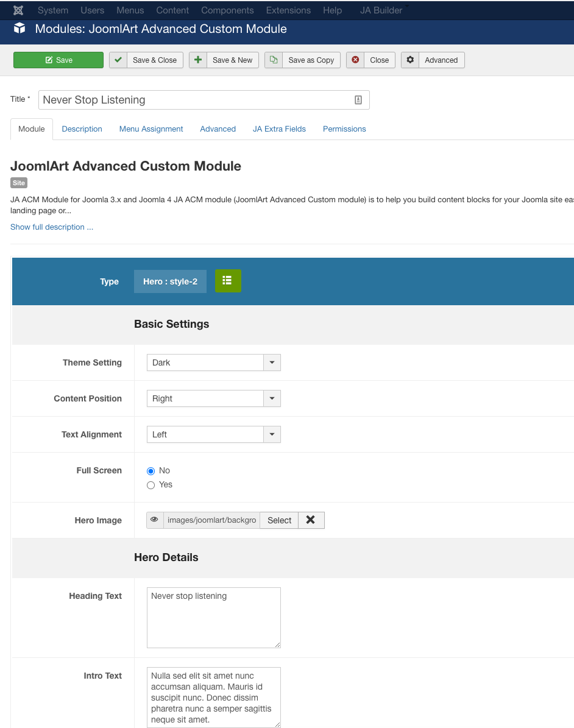
Task: Click the Joomla logo icon
Action: (x=18, y=10)
